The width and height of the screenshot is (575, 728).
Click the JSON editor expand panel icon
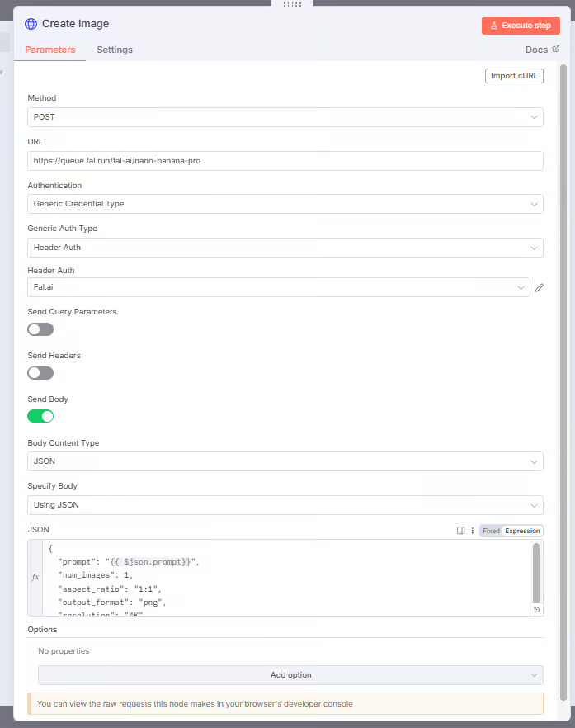460,531
